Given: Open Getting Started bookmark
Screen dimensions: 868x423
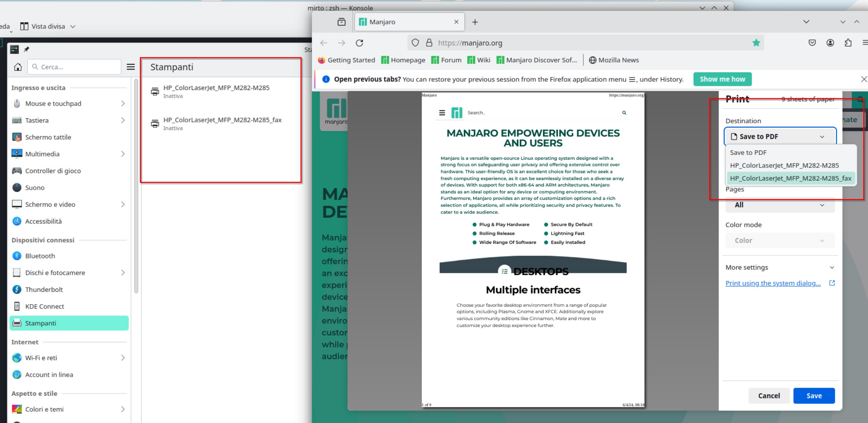Looking at the screenshot, I should coord(346,60).
